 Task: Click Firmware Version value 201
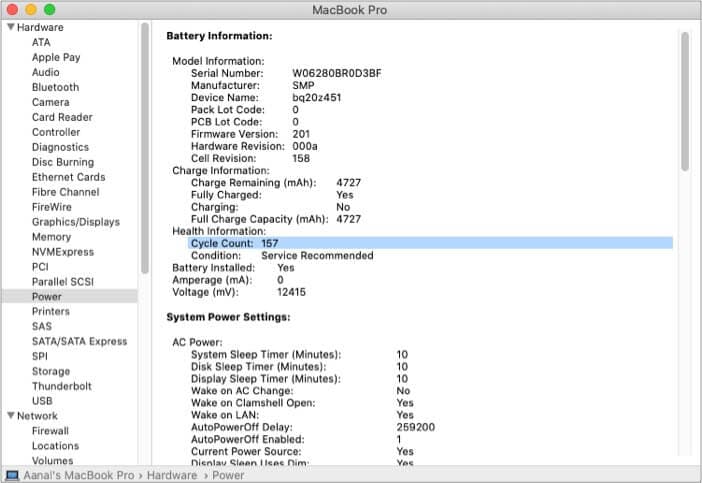(301, 134)
